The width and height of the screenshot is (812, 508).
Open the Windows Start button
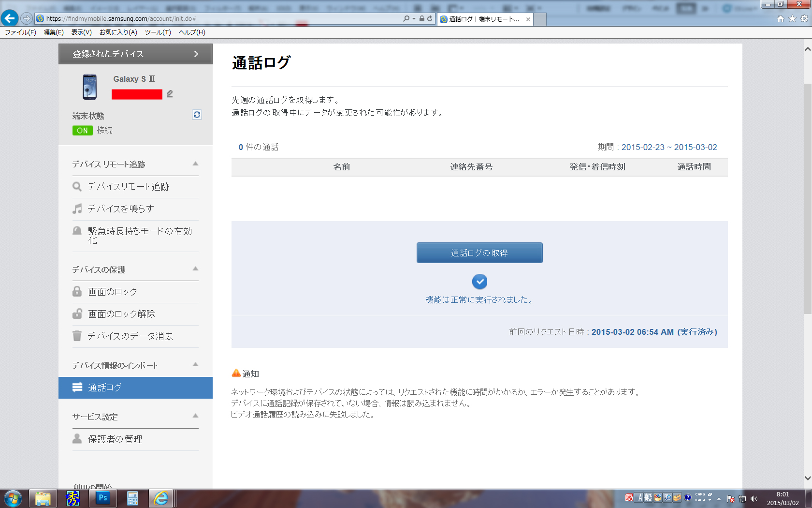pos(13,498)
